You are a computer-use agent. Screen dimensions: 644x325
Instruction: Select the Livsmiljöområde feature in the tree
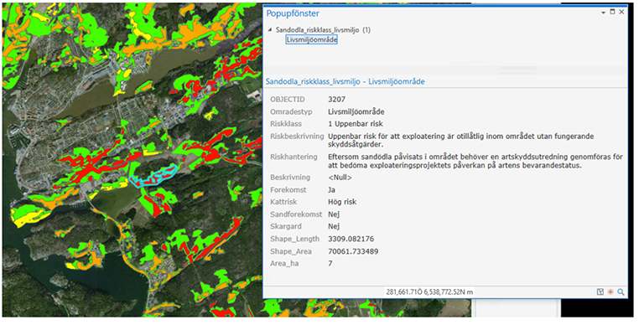[312, 40]
